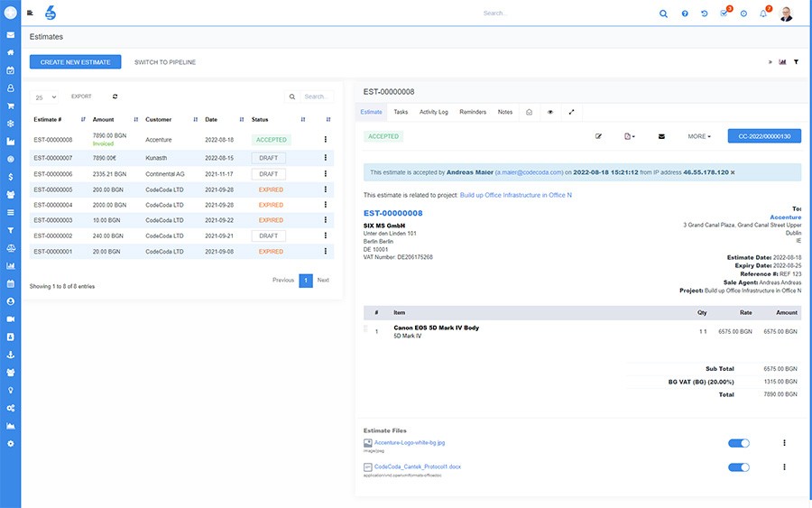Open the tasks checkbox icon with red badge
Image resolution: width=812 pixels, height=508 pixels.
(x=724, y=14)
